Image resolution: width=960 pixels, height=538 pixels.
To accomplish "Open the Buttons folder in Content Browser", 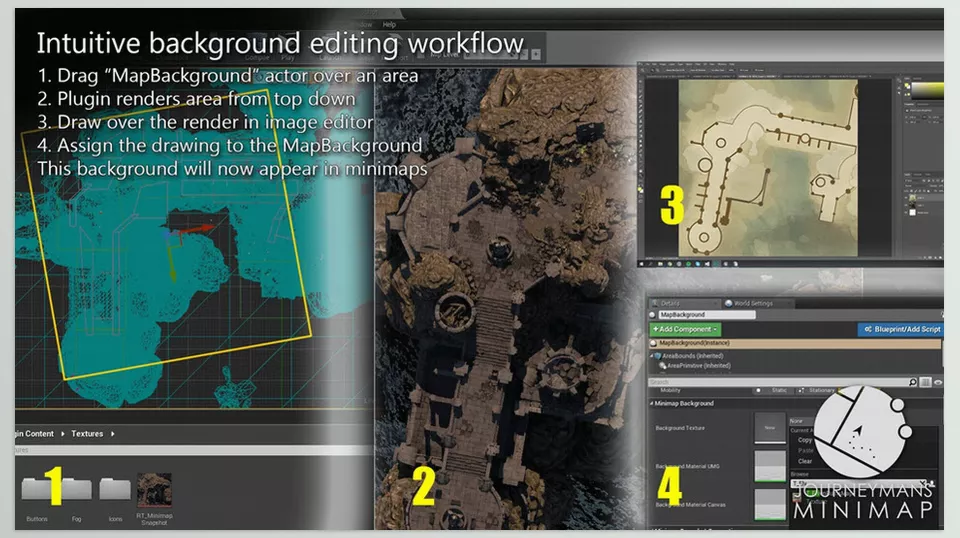I will [x=38, y=491].
